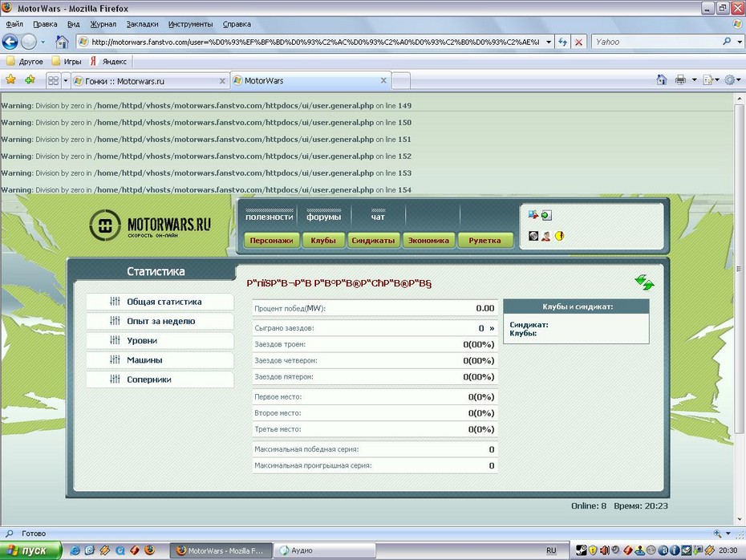Viewport: 746px width, 560px height.
Task: Open the Справка menu
Action: click(x=237, y=24)
